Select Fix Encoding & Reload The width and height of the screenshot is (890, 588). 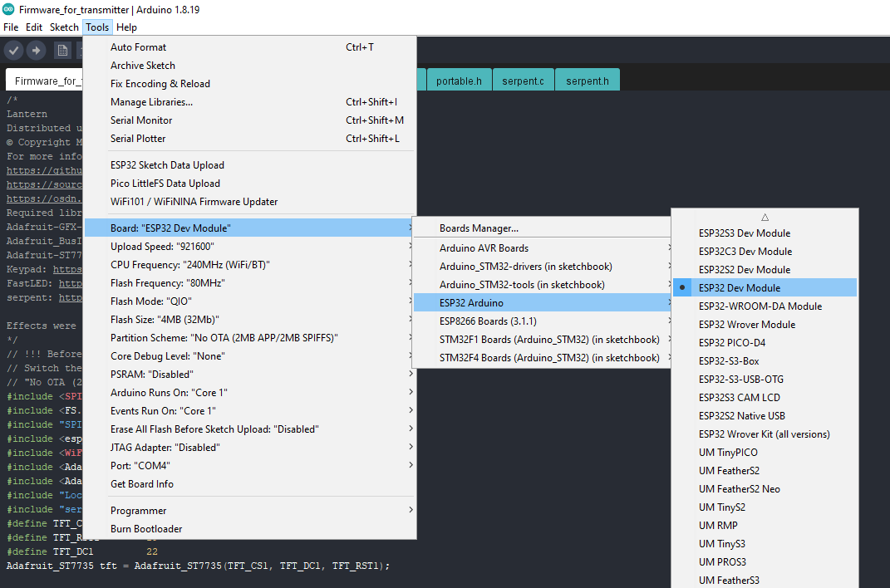click(250, 83)
